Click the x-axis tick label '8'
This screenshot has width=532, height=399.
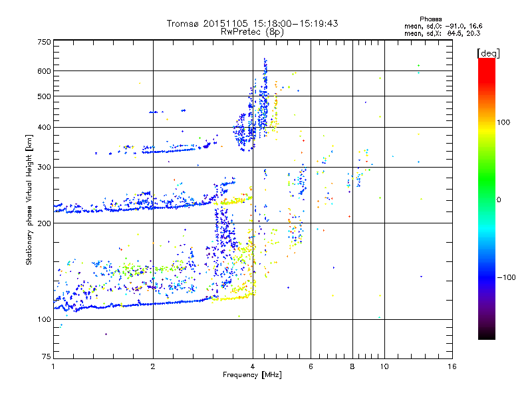coord(352,366)
